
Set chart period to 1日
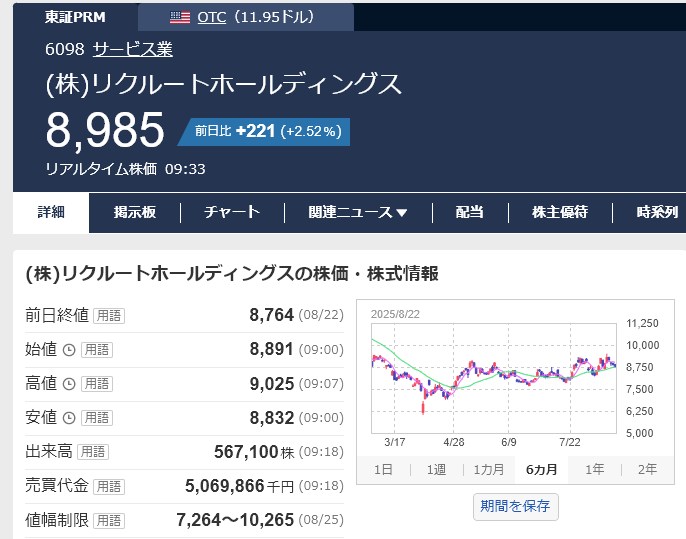(383, 469)
